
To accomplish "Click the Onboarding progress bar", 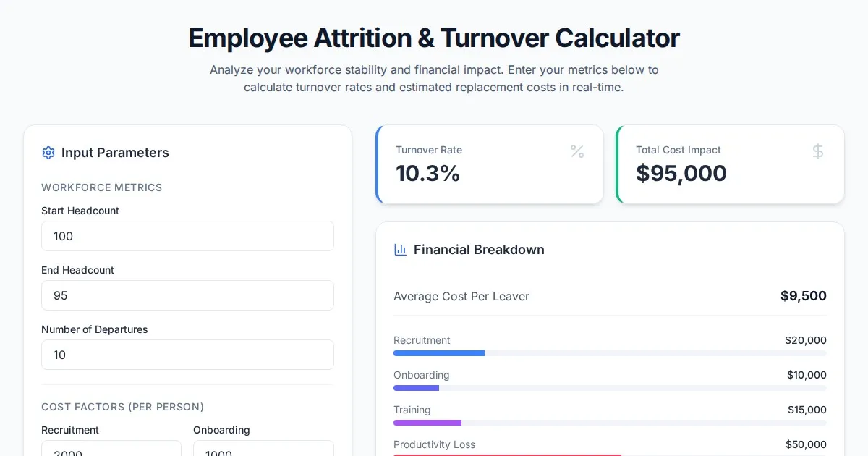I will pos(417,388).
